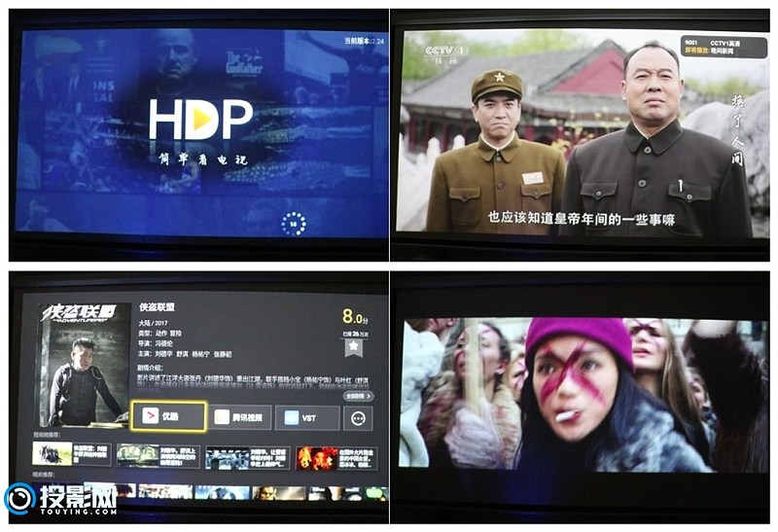Select the 优酷 source button
Viewport: 778px width, 532px height.
pos(167,416)
